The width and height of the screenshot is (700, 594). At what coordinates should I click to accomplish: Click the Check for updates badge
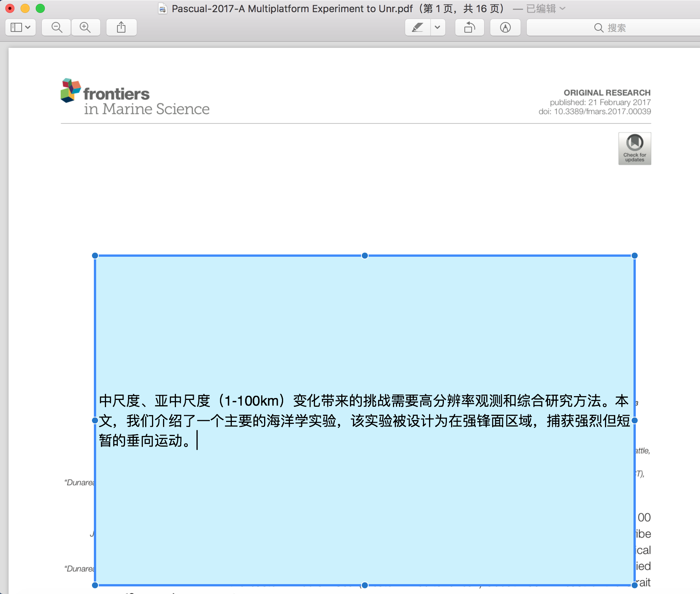pyautogui.click(x=634, y=148)
